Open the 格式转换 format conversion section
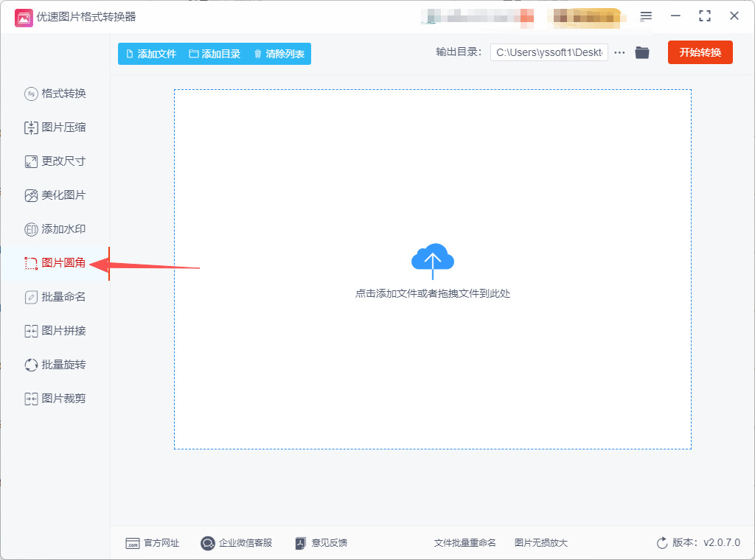 [x=55, y=94]
